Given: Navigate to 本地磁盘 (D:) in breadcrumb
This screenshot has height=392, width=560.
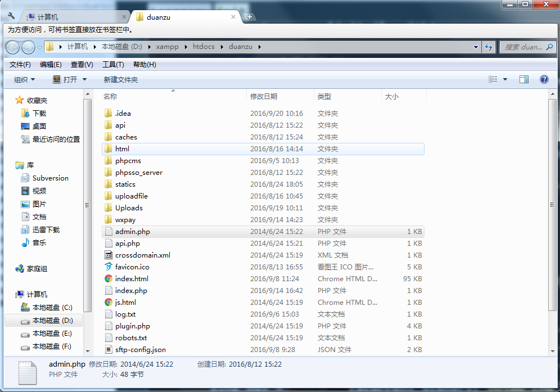Looking at the screenshot, I should (122, 47).
